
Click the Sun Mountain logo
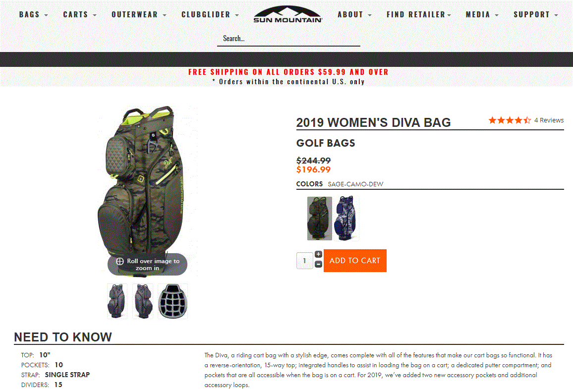click(288, 14)
